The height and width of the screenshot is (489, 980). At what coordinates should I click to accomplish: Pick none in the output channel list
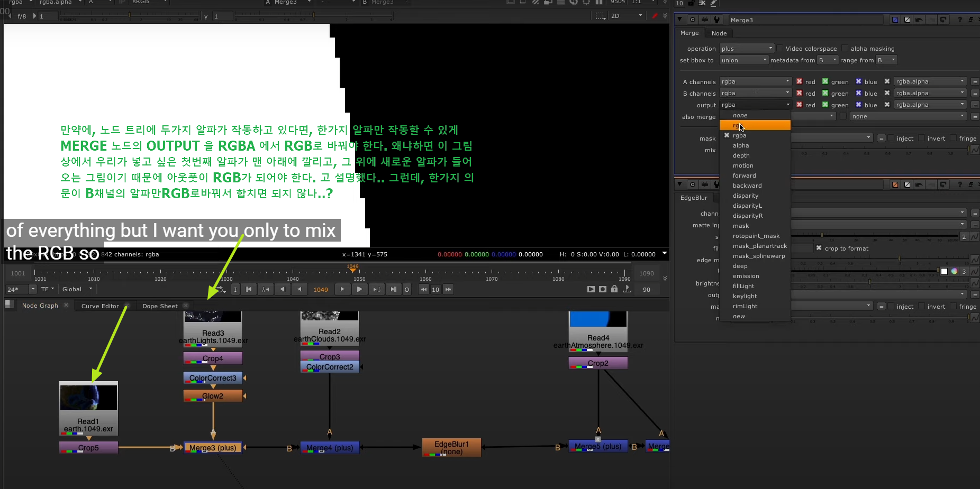[755, 115]
